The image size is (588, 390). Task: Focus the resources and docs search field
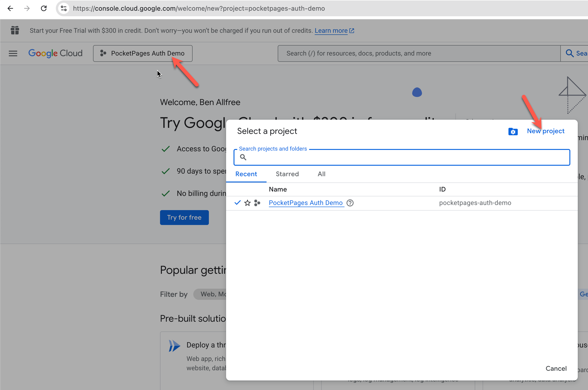point(419,53)
